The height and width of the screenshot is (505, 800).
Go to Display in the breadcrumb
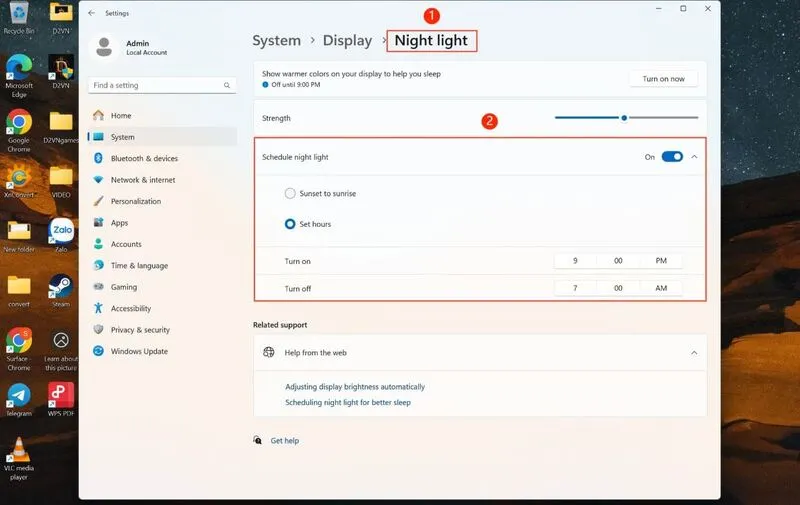coord(347,40)
